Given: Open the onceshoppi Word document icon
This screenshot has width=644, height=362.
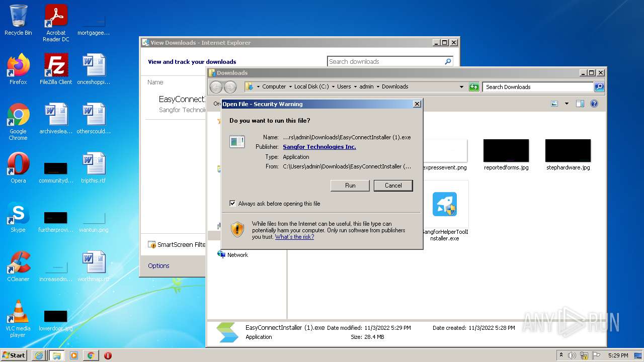Looking at the screenshot, I should pos(94,69).
